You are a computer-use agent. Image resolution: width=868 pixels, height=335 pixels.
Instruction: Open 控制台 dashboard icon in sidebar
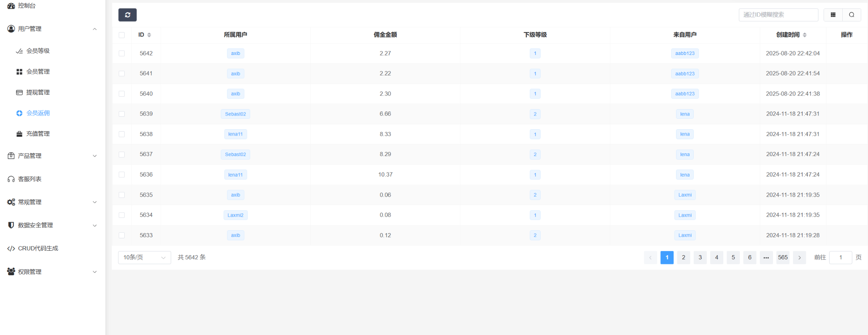11,6
